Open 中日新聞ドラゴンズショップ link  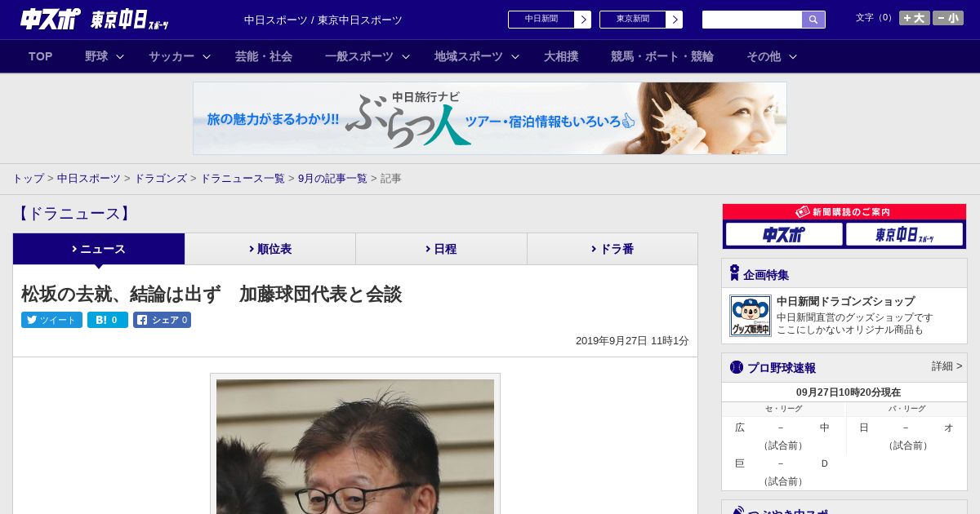(845, 301)
